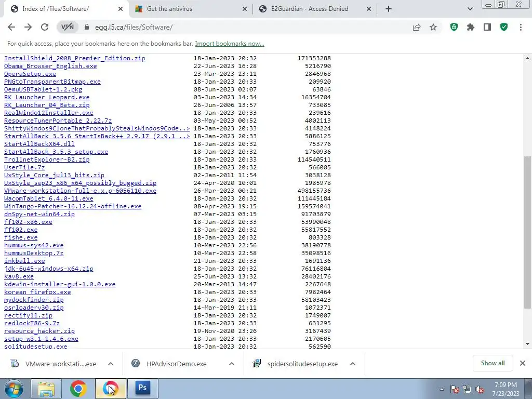Click the vertical scrollbar thumb
Image resolution: width=532 pixels, height=399 pixels.
point(527,232)
